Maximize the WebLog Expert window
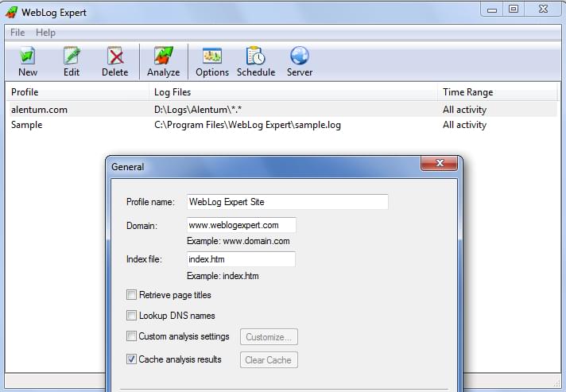 [514, 10]
